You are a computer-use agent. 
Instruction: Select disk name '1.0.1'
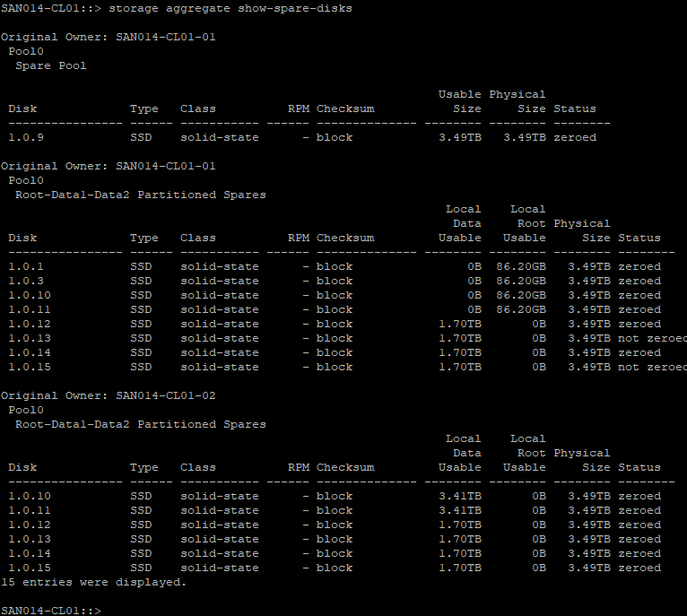click(x=26, y=267)
